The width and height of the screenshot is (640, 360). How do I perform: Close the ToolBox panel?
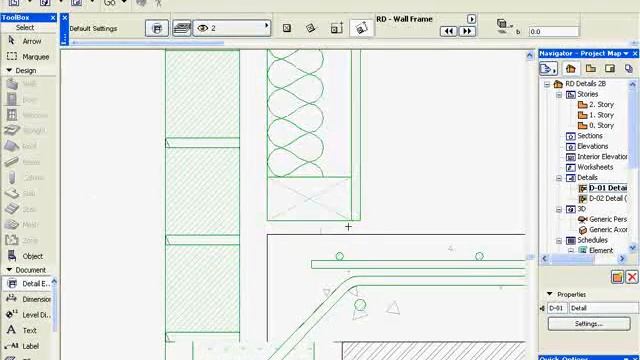coord(53,18)
